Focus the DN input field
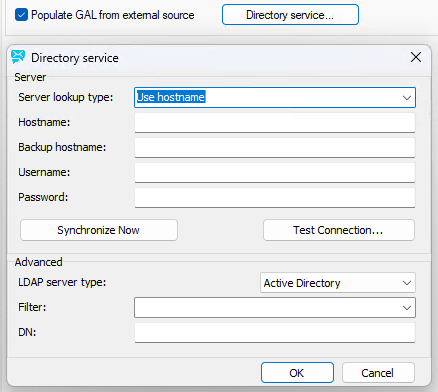The width and height of the screenshot is (438, 392). [x=275, y=332]
